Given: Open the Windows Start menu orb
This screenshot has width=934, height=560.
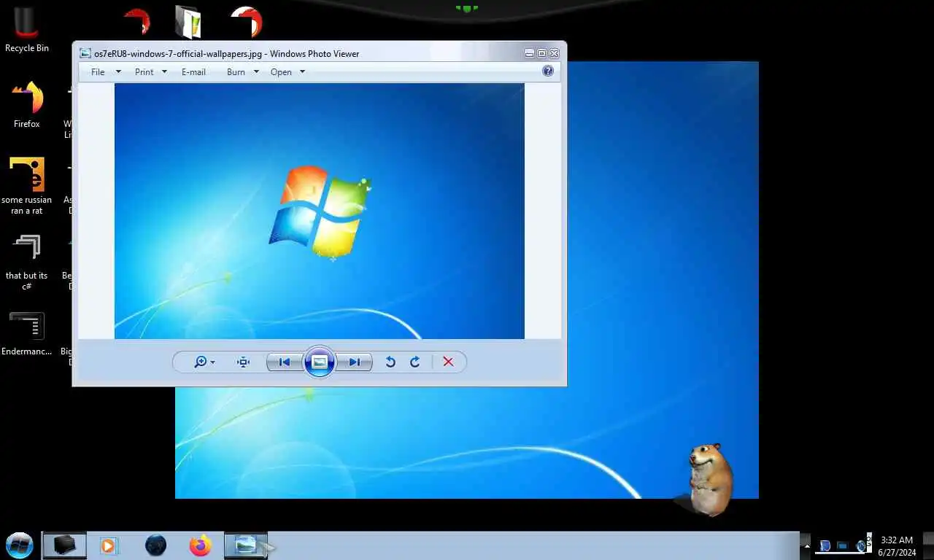Looking at the screenshot, I should [x=19, y=545].
